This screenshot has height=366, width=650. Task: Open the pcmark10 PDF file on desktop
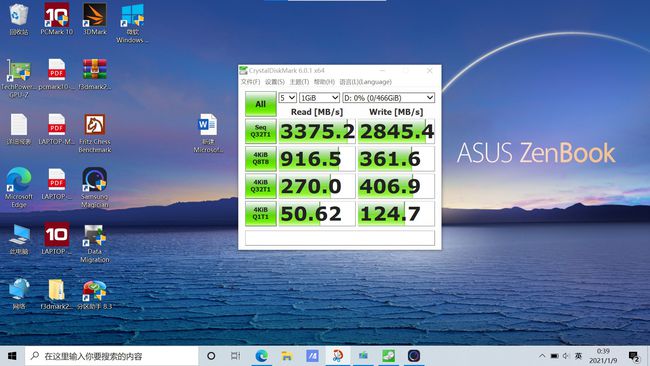pos(57,74)
